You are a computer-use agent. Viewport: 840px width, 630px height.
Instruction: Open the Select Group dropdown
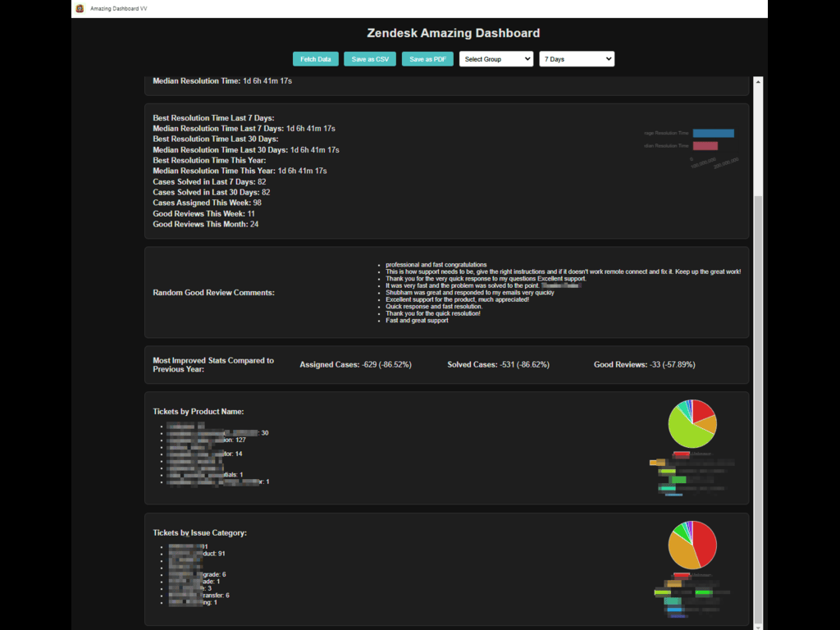coord(496,59)
